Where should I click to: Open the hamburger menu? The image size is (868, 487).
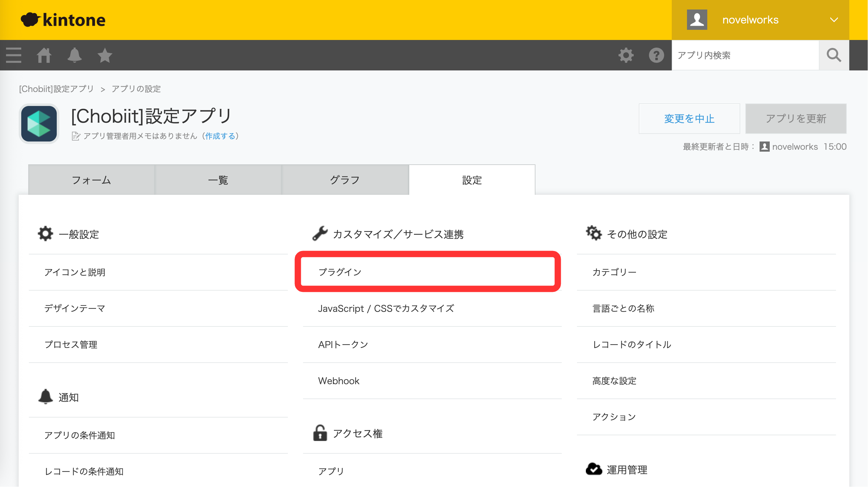tap(14, 55)
